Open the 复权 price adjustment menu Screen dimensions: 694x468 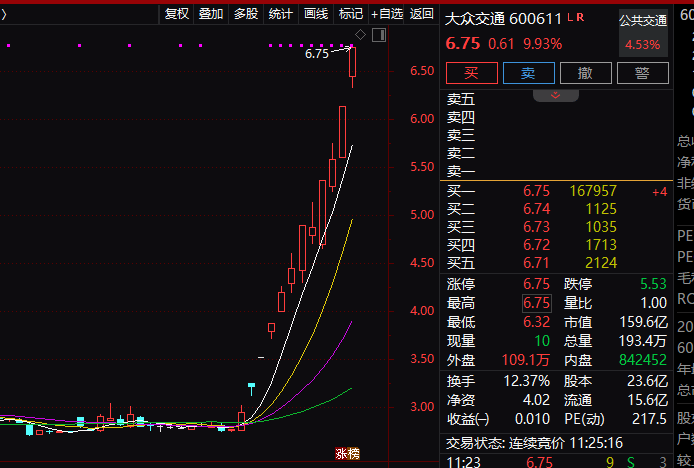(177, 14)
